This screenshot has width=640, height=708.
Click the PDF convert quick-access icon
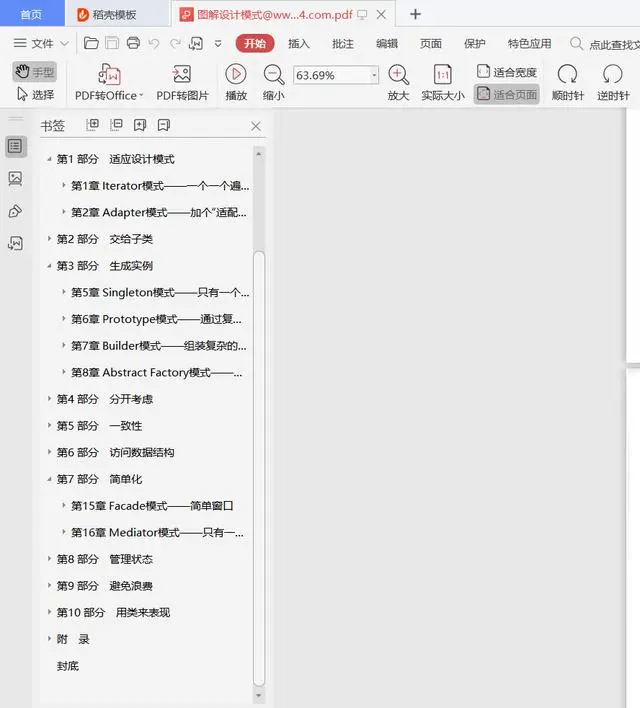point(196,43)
